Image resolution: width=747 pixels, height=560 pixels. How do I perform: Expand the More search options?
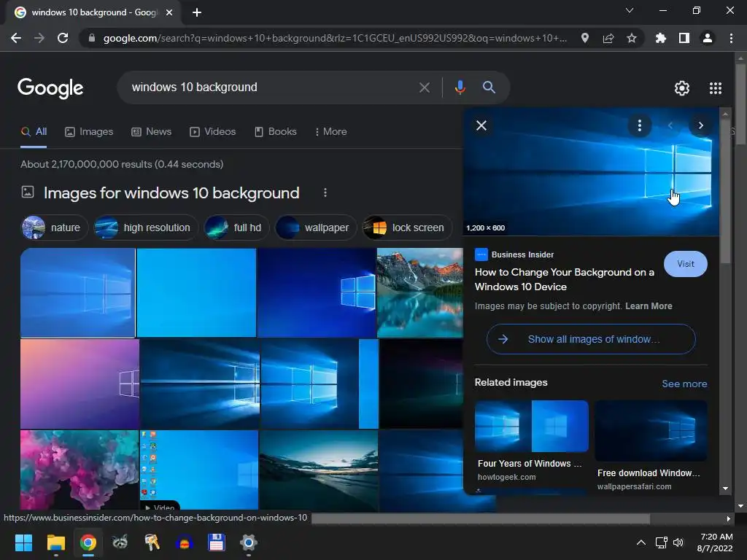pos(330,131)
